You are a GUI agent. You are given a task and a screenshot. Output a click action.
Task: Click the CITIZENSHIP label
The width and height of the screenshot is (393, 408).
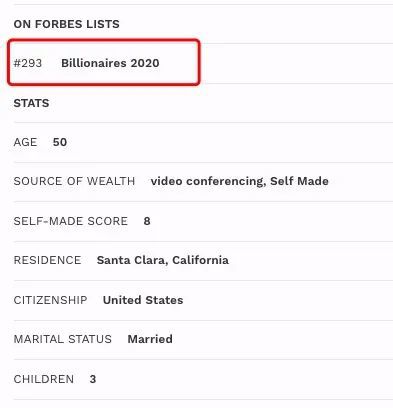point(50,300)
